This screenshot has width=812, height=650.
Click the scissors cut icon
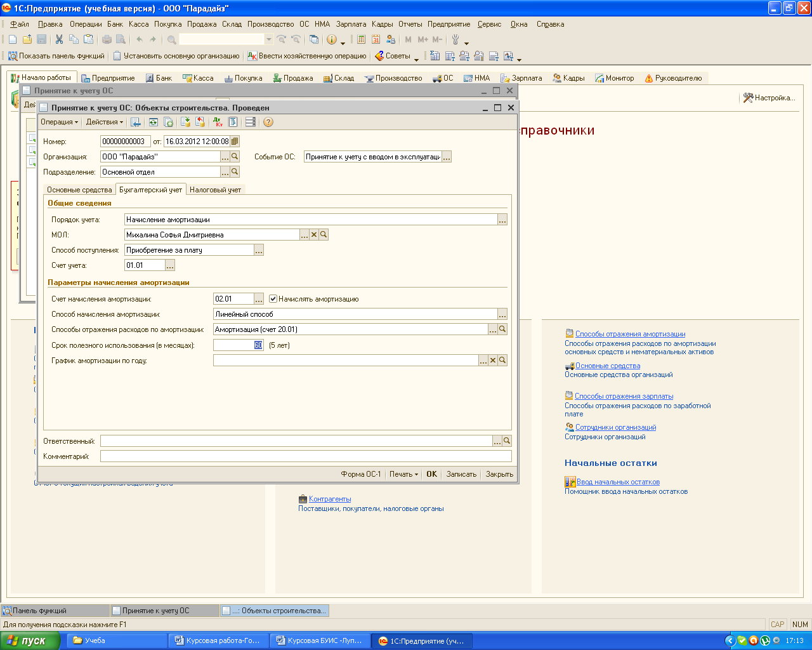pos(59,39)
